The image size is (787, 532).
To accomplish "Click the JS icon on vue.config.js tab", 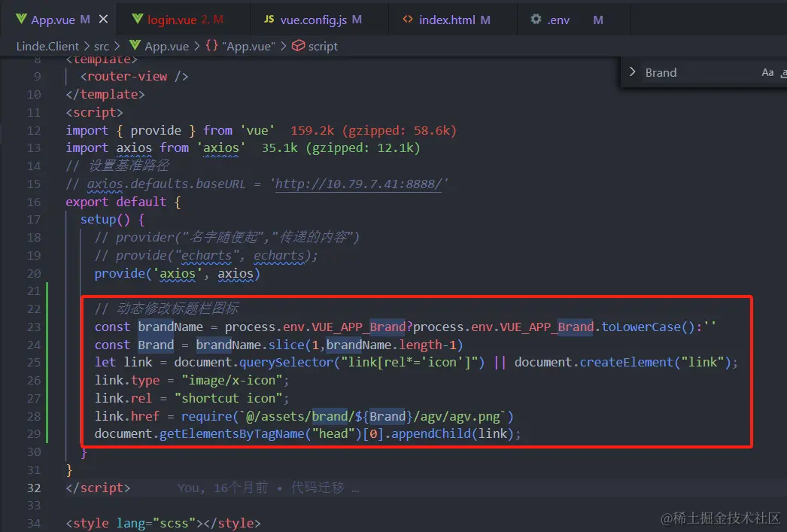I will pyautogui.click(x=269, y=19).
